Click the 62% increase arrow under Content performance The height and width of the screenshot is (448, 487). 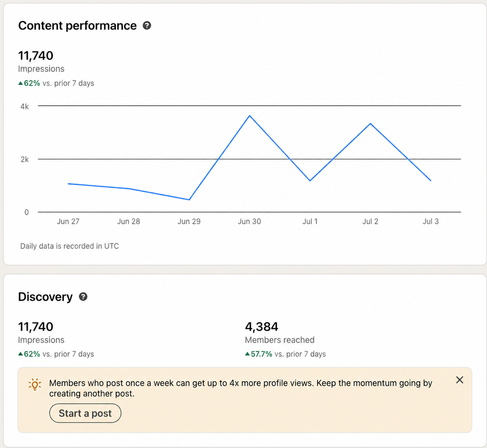point(20,83)
